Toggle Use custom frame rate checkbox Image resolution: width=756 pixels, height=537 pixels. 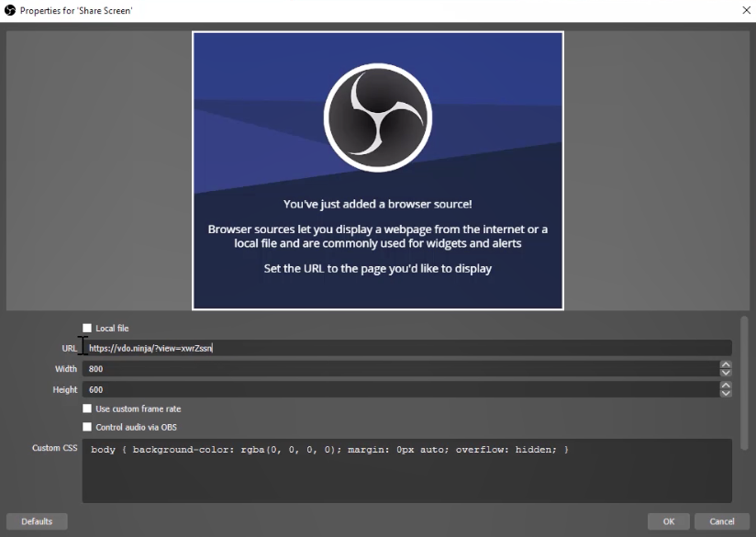click(x=87, y=408)
